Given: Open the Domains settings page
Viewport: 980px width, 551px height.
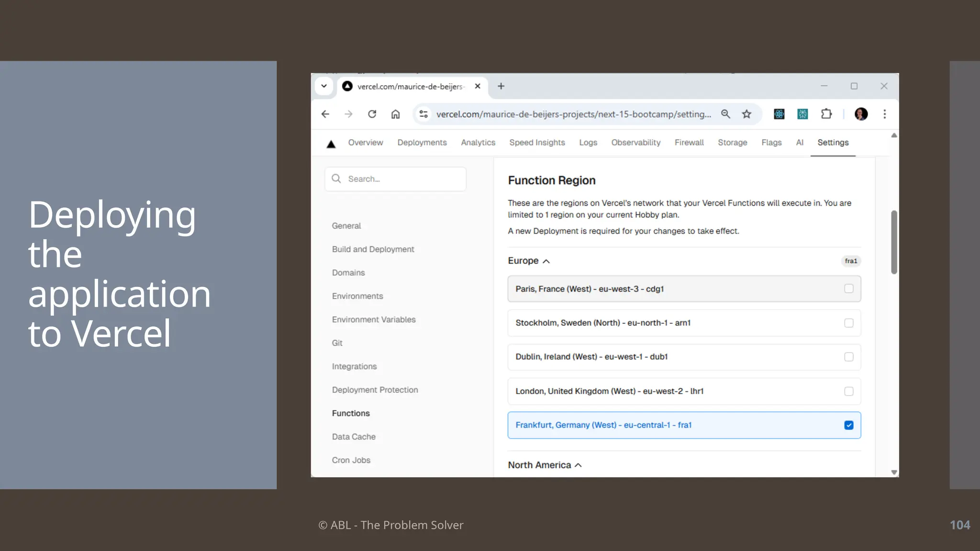Looking at the screenshot, I should [x=348, y=273].
